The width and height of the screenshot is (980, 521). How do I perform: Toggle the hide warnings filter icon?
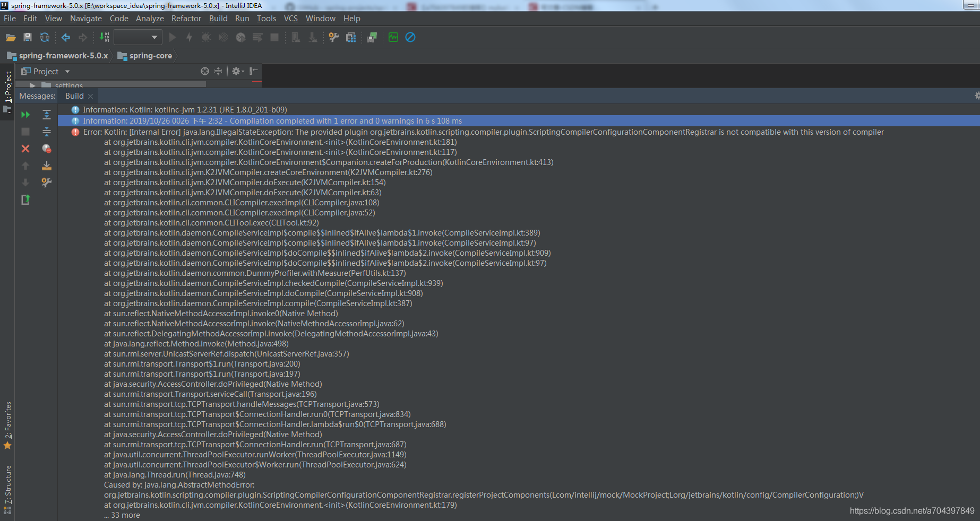click(x=47, y=149)
